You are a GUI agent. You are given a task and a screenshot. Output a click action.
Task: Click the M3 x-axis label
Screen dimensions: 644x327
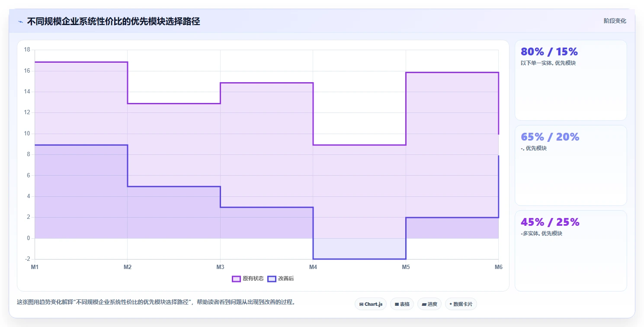tap(220, 267)
